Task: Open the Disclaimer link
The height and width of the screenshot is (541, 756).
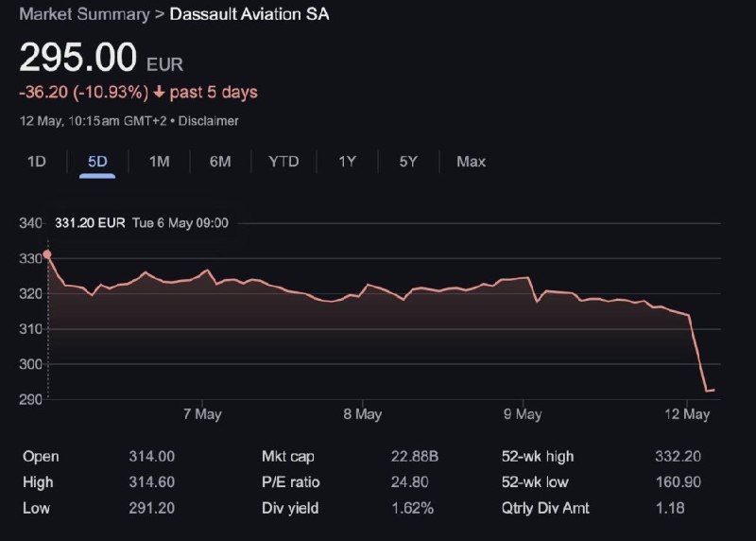Action: pos(208,121)
